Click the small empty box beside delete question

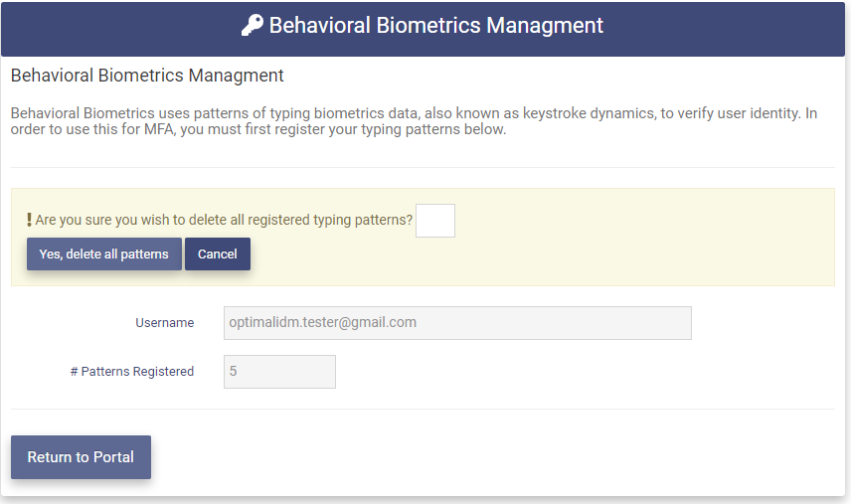(x=434, y=221)
